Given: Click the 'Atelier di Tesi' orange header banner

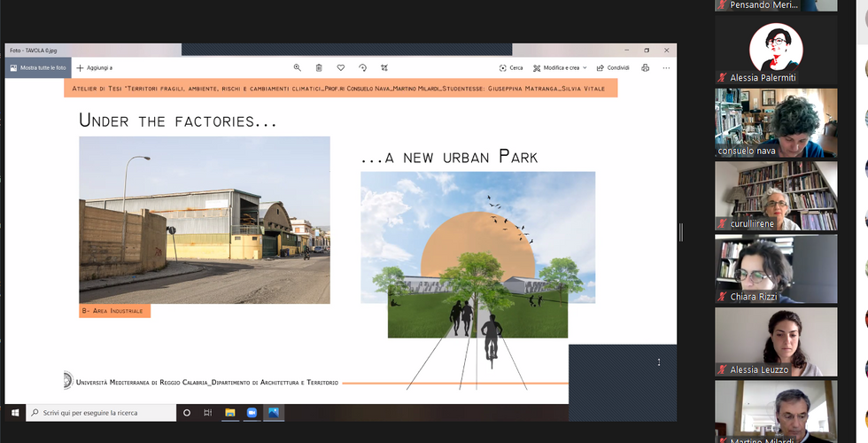Looking at the screenshot, I should 340,88.
